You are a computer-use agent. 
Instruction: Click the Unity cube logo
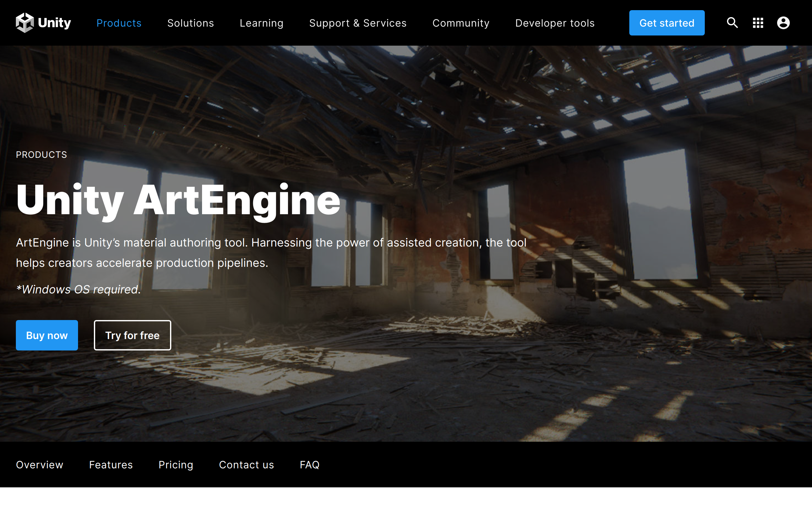pos(25,23)
